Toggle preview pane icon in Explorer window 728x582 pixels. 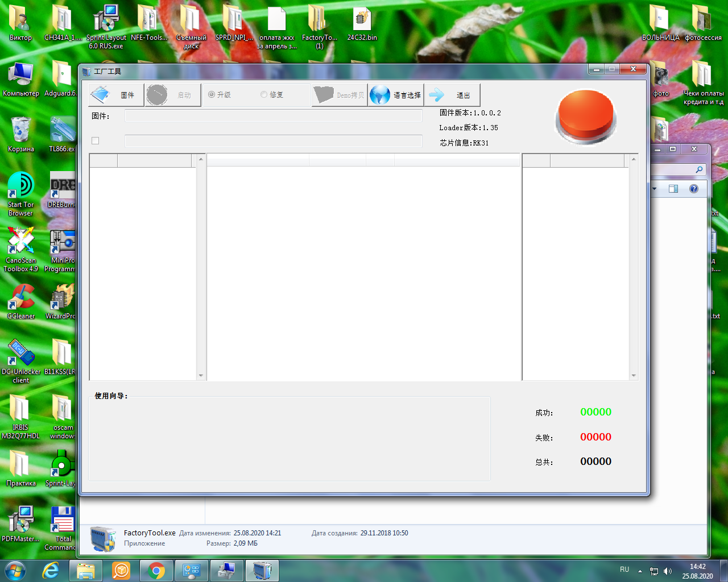tap(673, 189)
